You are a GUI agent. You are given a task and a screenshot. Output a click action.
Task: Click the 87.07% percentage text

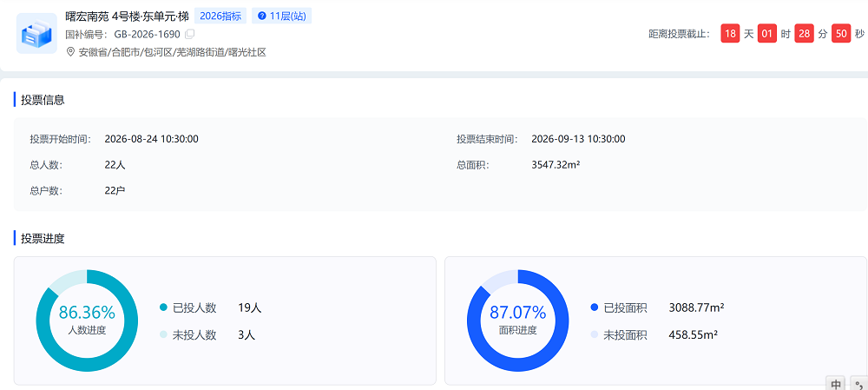pos(517,313)
